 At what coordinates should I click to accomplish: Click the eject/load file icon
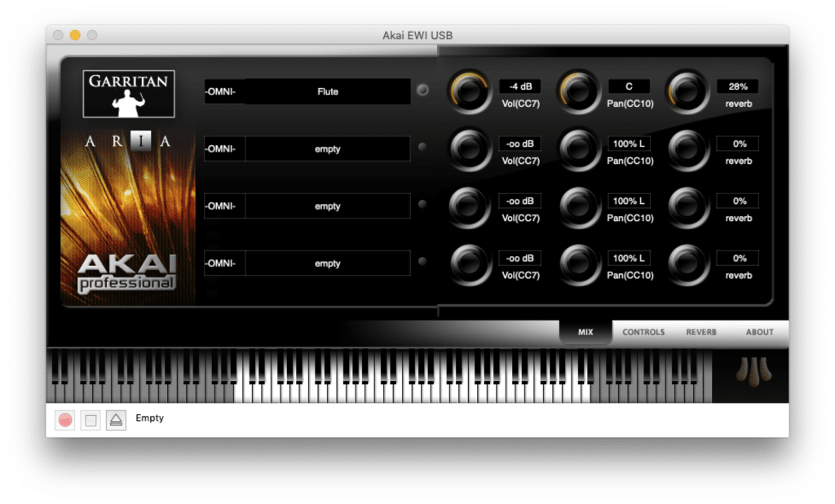point(116,420)
